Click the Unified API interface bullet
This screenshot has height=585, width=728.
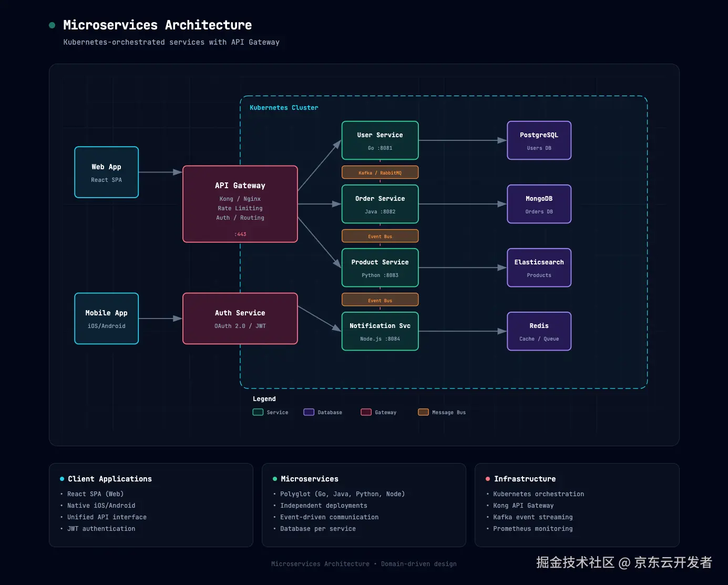(107, 517)
